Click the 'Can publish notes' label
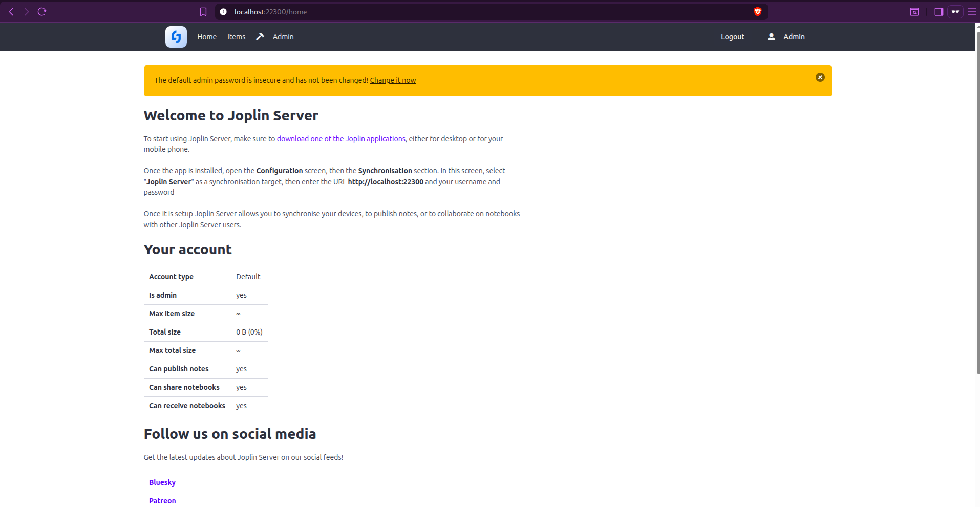Screen dimensions: 980x507 (179, 369)
